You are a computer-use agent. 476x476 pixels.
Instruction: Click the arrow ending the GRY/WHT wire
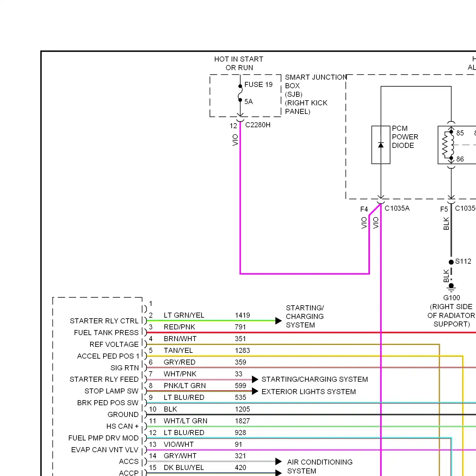tap(279, 461)
